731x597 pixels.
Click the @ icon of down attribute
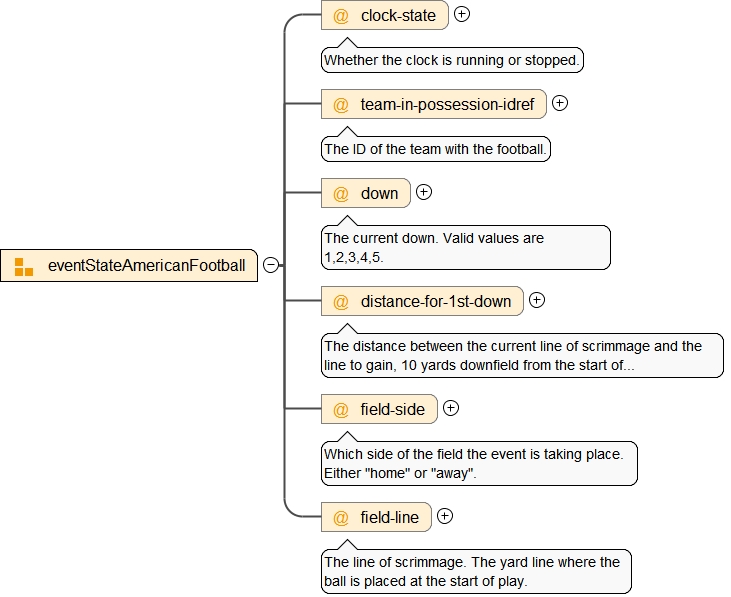click(341, 193)
